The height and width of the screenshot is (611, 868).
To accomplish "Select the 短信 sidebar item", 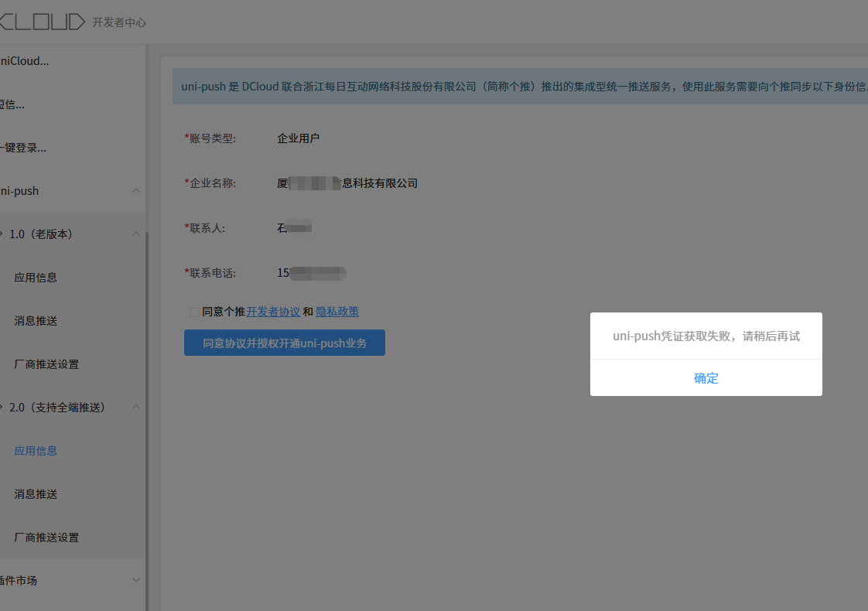I will point(12,104).
